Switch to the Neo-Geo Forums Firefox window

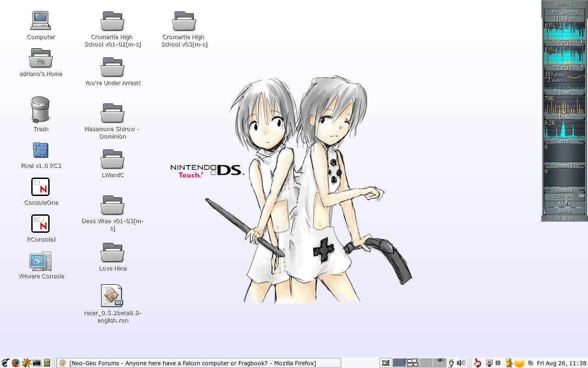pos(198,363)
